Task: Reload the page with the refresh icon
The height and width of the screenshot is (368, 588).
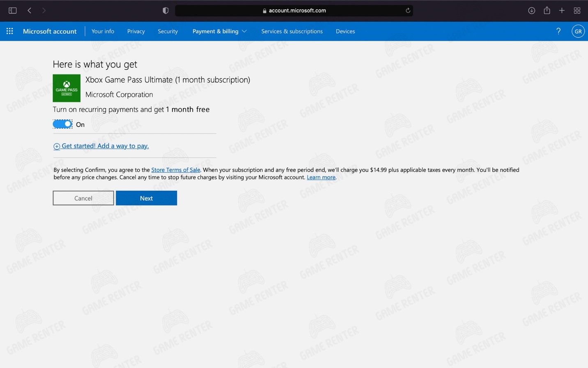Action: 408,11
